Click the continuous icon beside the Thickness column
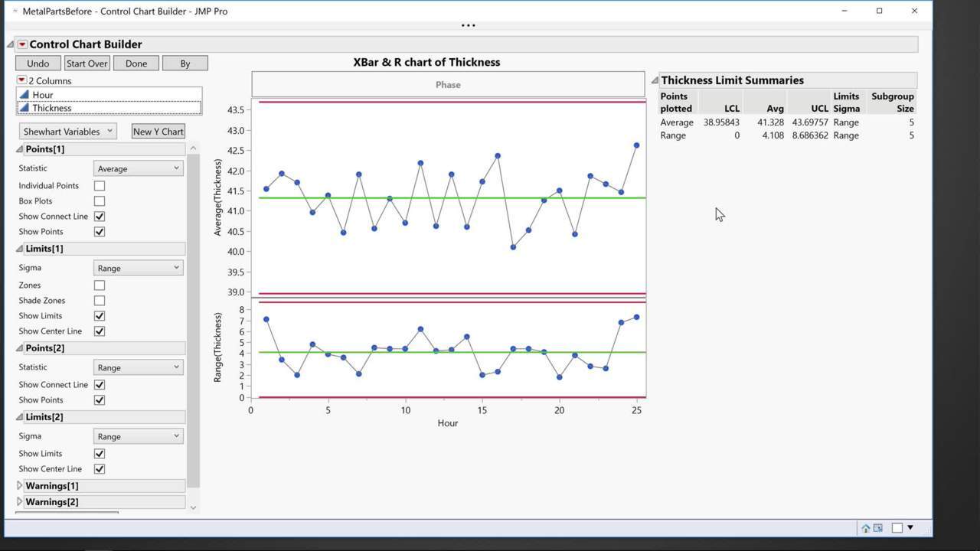 click(x=24, y=108)
